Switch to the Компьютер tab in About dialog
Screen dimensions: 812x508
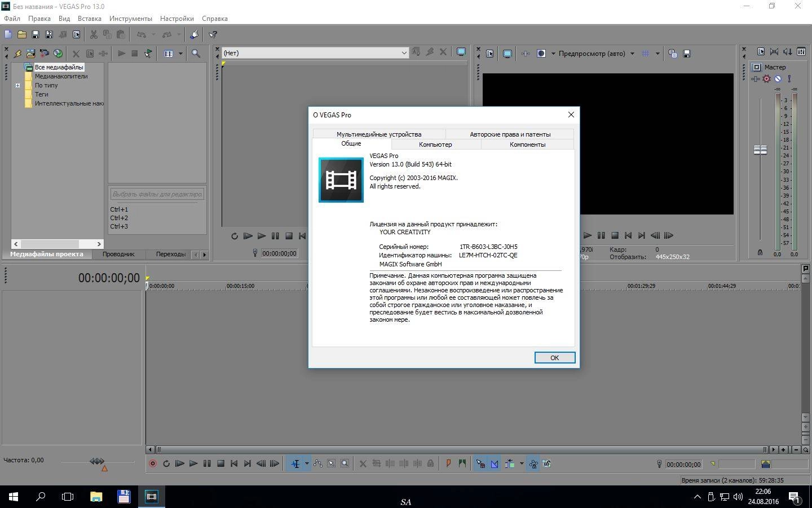click(435, 144)
